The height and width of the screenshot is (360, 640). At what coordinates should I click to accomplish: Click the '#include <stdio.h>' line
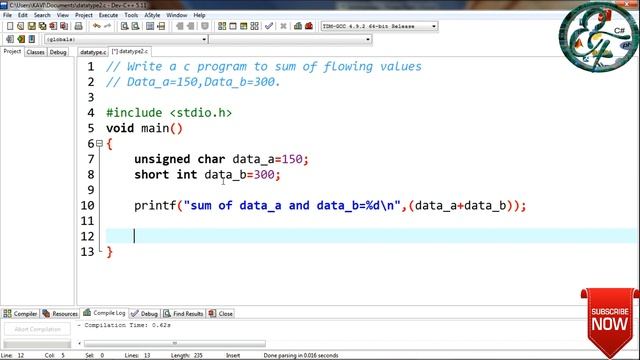coord(169,113)
